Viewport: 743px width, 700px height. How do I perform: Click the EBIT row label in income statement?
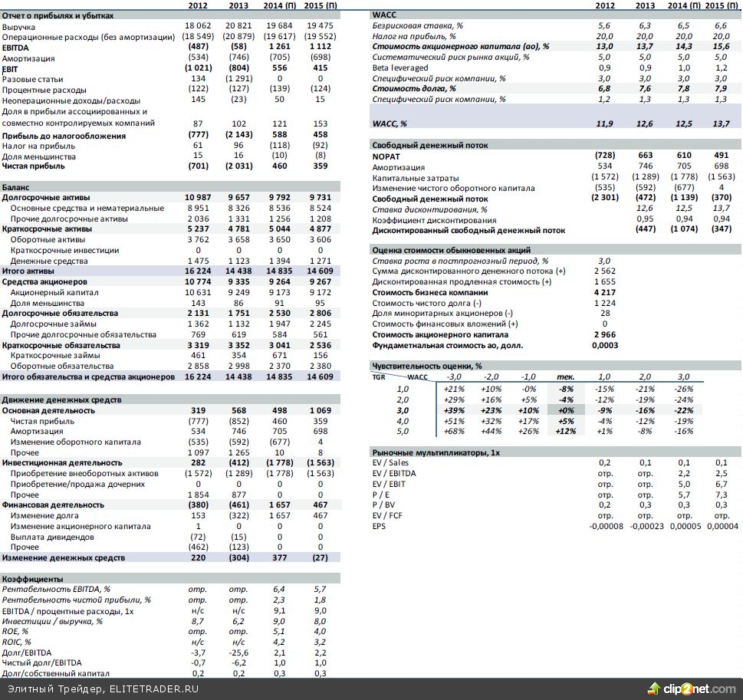10,69
